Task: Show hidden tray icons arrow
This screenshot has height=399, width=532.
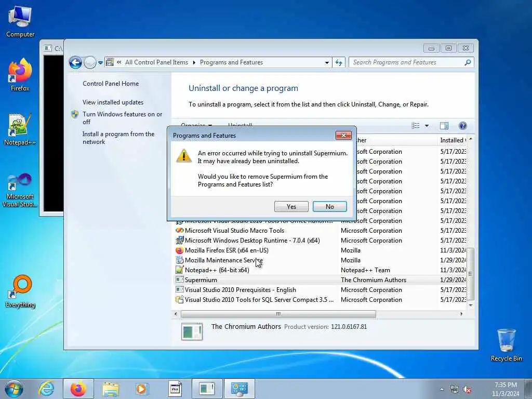Action: pyautogui.click(x=442, y=390)
